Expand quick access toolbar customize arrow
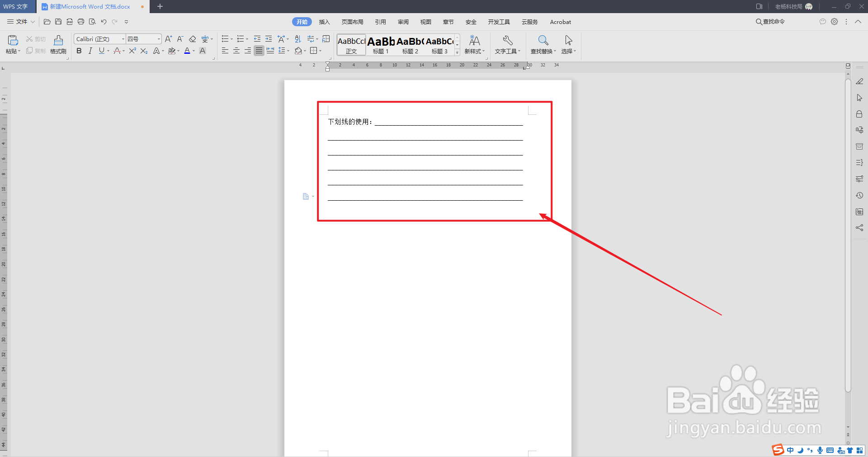The image size is (868, 457). (x=126, y=22)
